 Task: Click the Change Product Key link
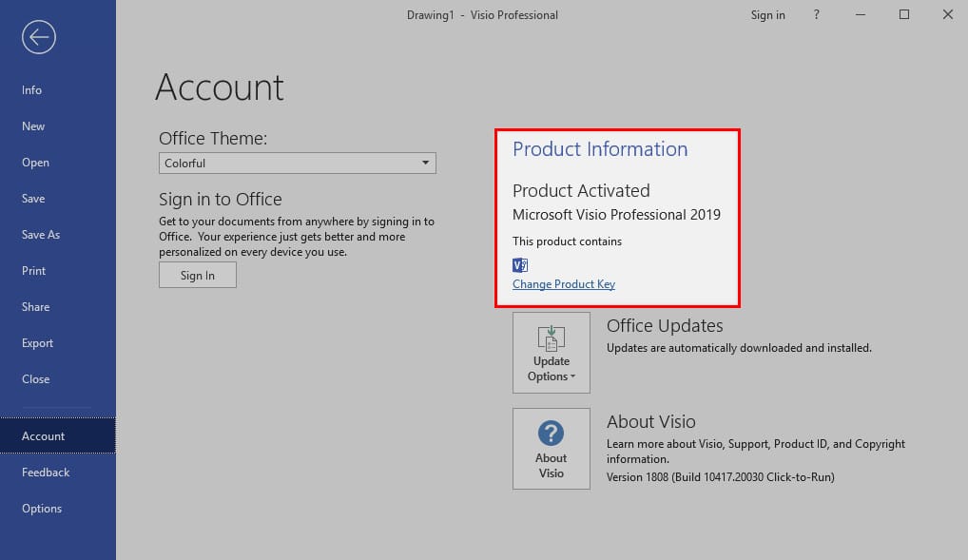coord(564,284)
